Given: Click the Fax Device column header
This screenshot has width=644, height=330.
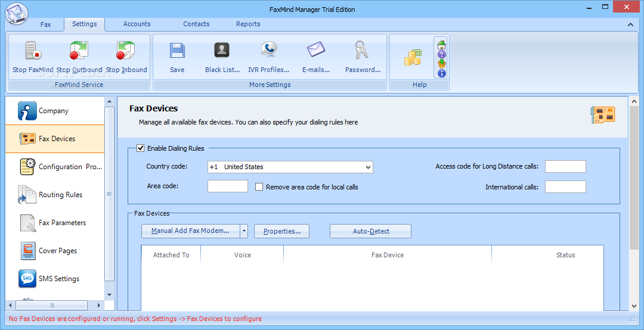Looking at the screenshot, I should [x=388, y=255].
